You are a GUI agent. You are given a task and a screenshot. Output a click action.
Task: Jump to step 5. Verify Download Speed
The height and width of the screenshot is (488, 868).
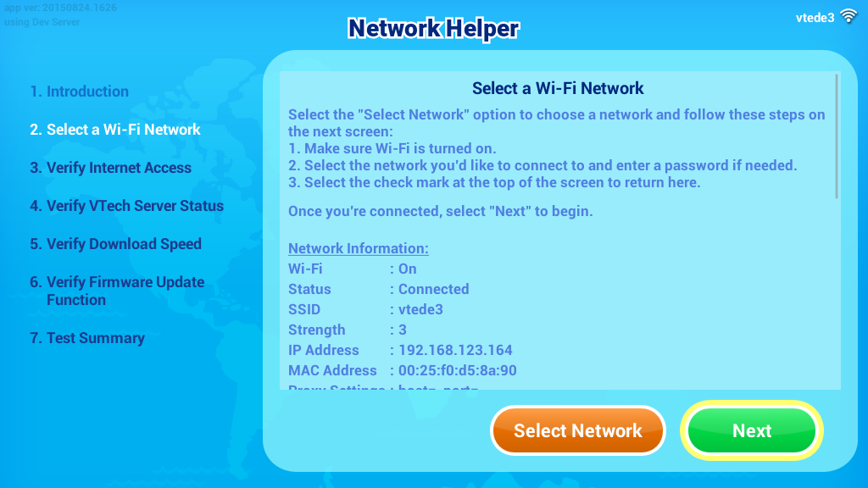pos(115,244)
